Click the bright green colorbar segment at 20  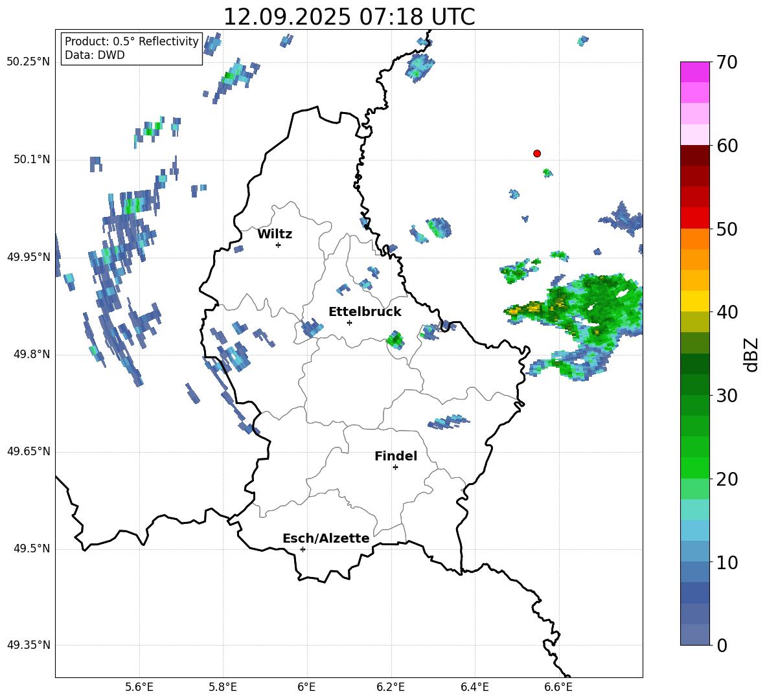click(x=695, y=468)
